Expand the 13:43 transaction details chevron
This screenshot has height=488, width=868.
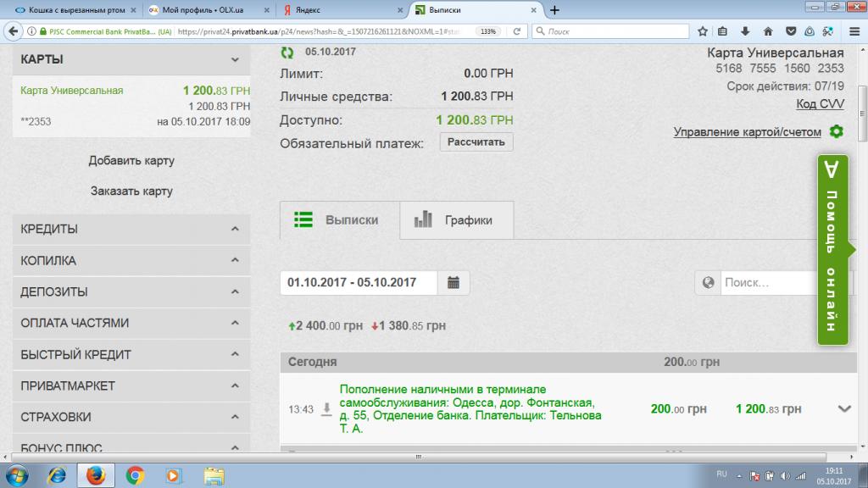[844, 409]
